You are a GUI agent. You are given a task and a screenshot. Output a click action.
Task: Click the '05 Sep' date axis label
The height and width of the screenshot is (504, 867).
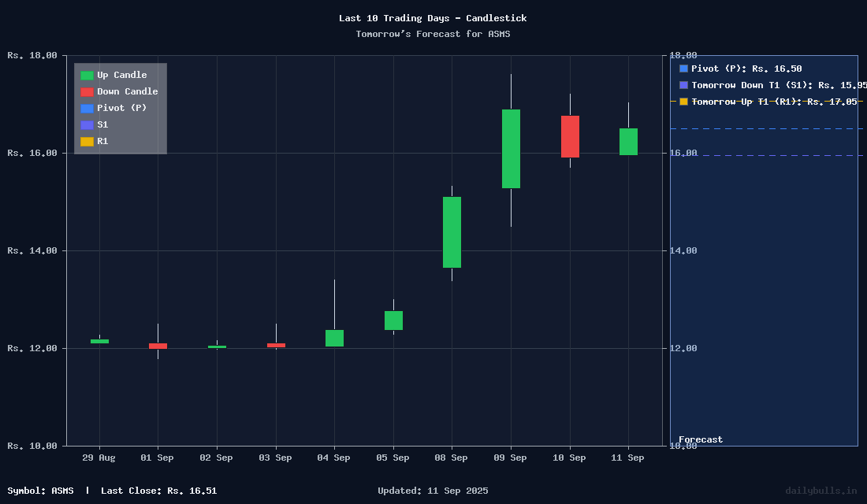tap(393, 458)
